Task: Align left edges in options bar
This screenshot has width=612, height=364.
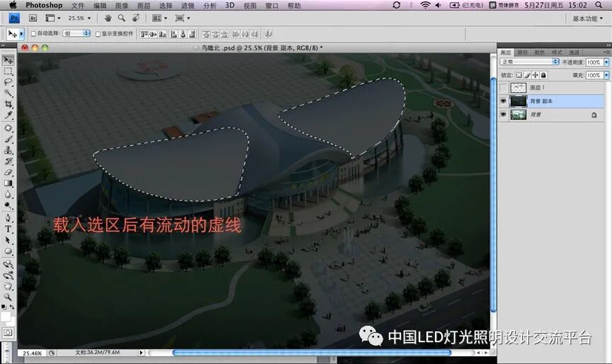Action: point(174,34)
